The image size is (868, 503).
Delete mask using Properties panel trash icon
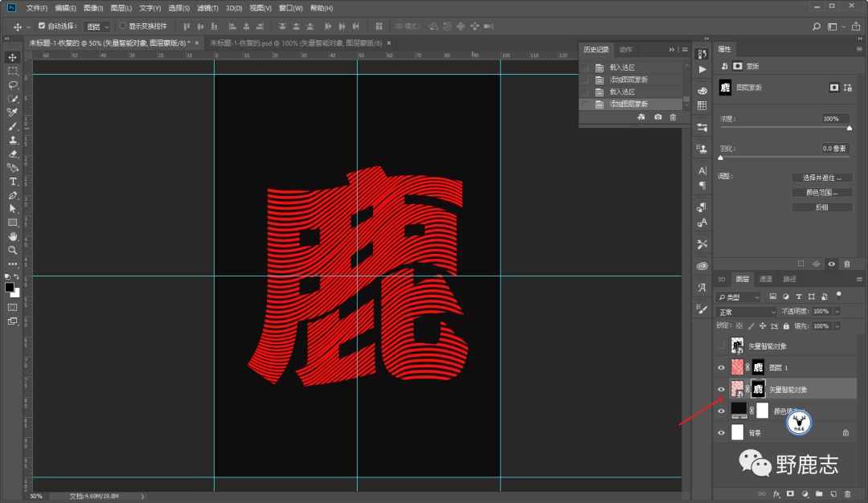(x=846, y=264)
